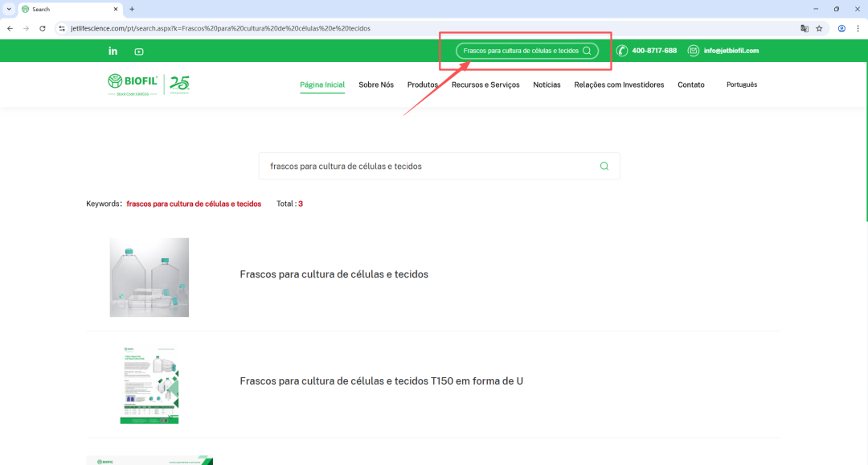868x465 pixels.
Task: Click the envelope icon beside info@jetbiofil.com
Action: (x=693, y=51)
